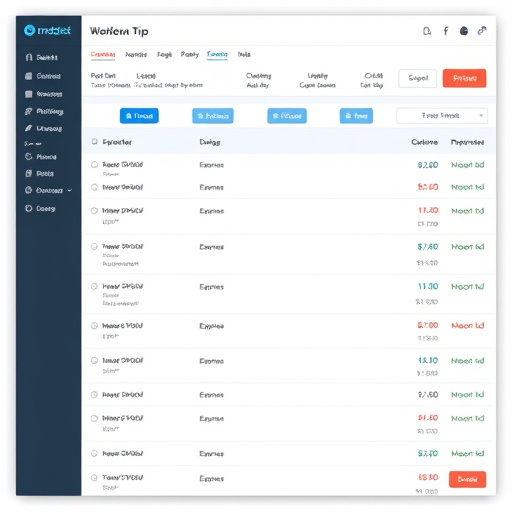
Task: Select the last tab in the tab row
Action: [244, 54]
